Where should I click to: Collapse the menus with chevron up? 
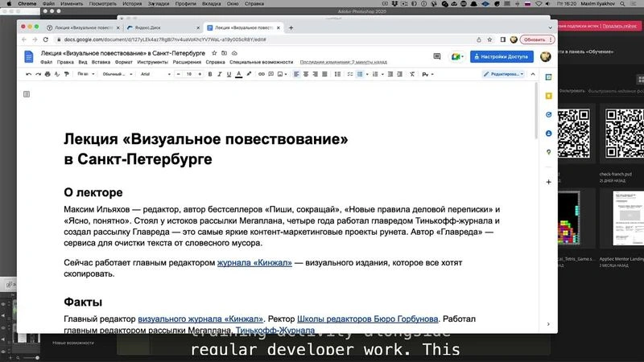pos(533,74)
